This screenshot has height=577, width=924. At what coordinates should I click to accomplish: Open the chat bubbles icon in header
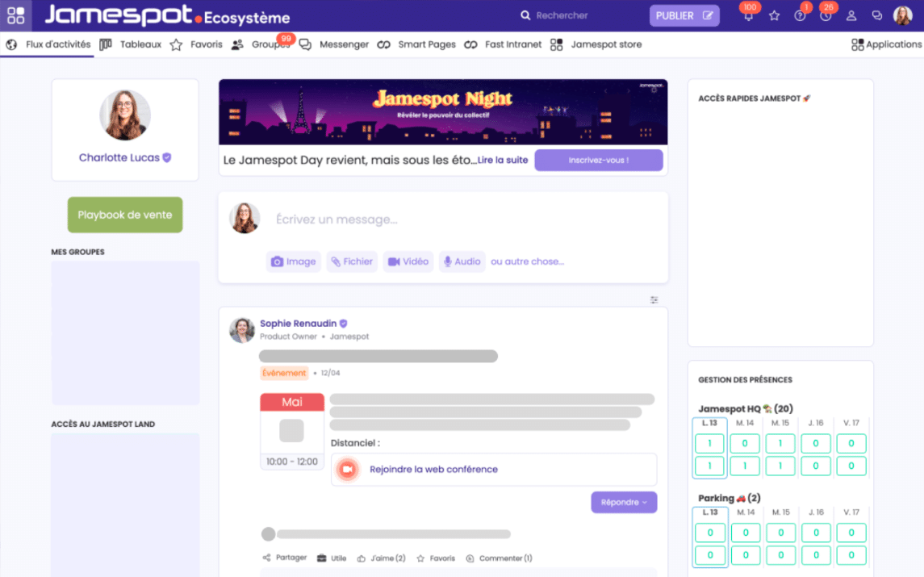(876, 15)
